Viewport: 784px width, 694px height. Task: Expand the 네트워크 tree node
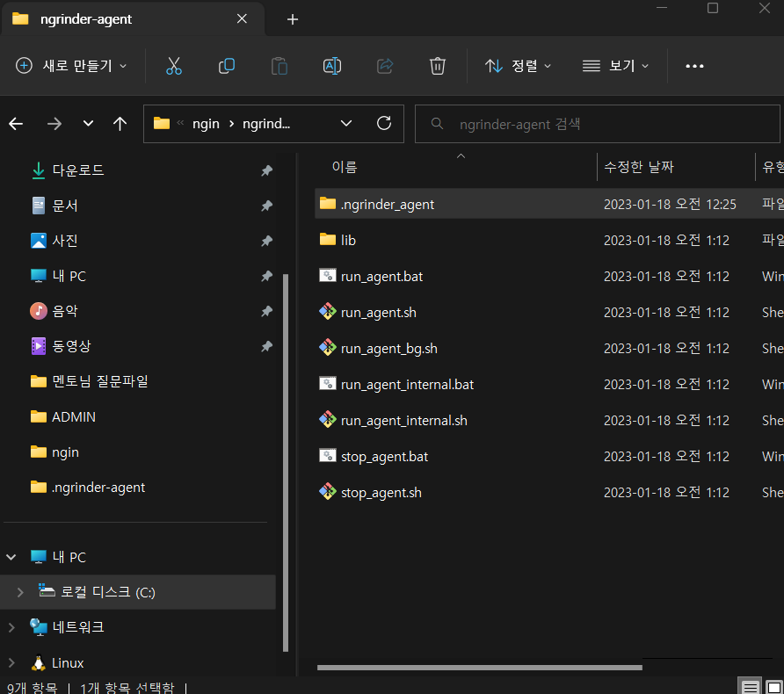pyautogui.click(x=11, y=627)
